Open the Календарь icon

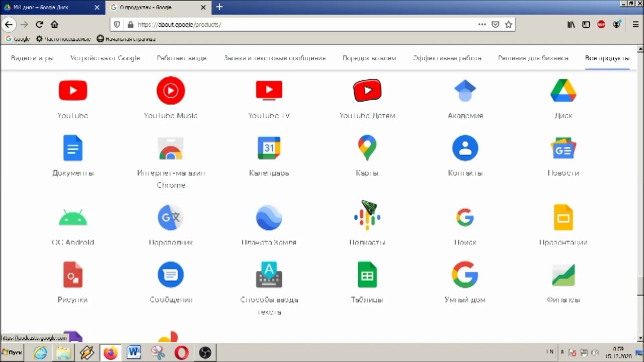pyautogui.click(x=269, y=148)
